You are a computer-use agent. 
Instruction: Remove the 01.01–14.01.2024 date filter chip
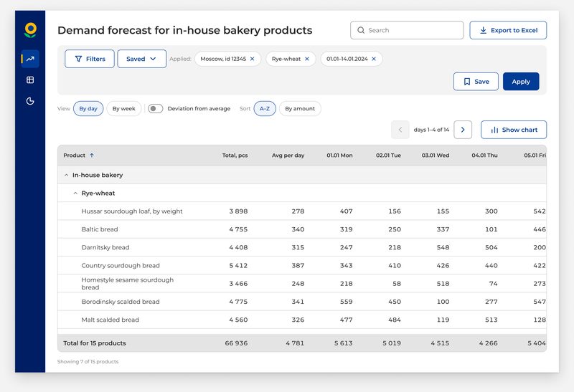tap(374, 59)
